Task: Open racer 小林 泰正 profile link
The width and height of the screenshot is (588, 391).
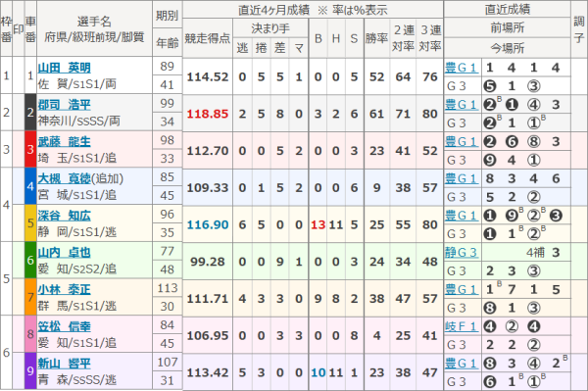Action: 64,289
